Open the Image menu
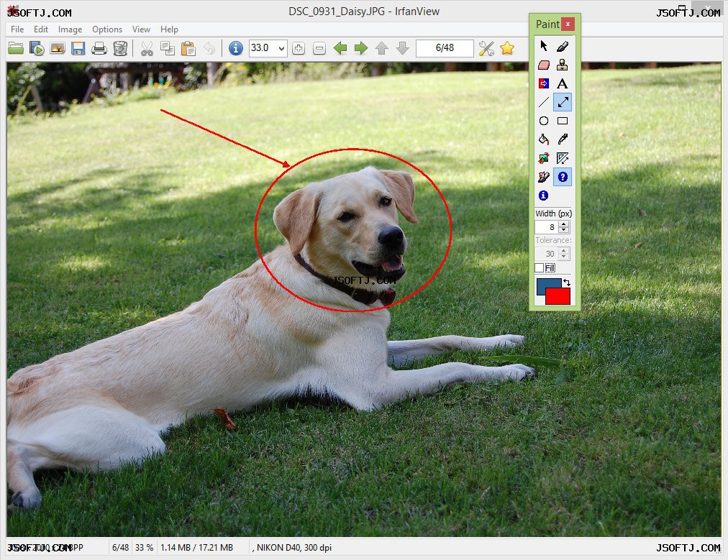Screen dimensions: 728x560 click(70, 29)
